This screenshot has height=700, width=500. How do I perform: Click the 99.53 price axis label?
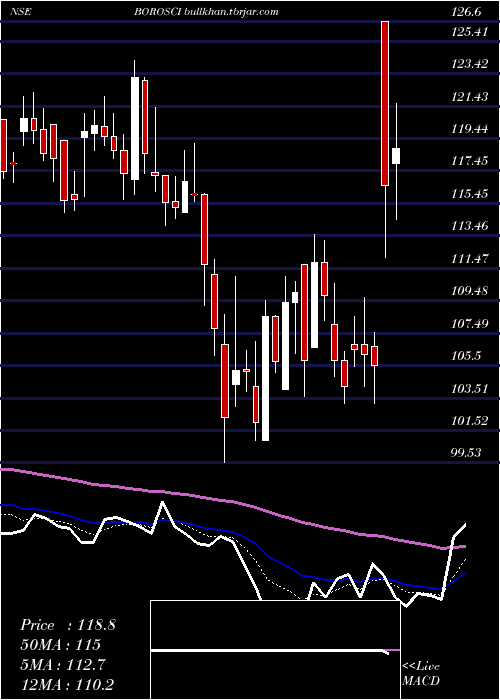coord(467,453)
